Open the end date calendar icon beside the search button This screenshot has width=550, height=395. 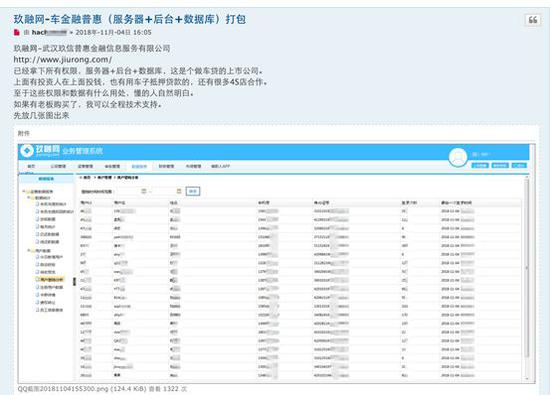[179, 191]
